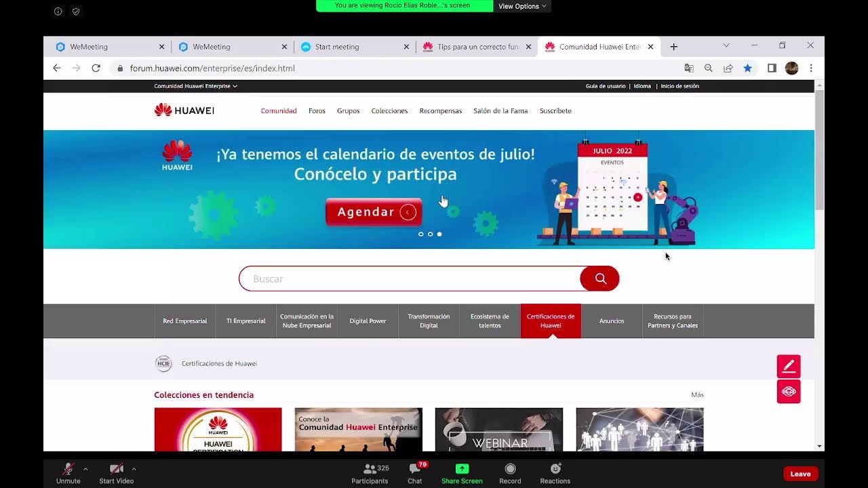Select Grupos in main navigation
The height and width of the screenshot is (488, 868).
coord(349,110)
